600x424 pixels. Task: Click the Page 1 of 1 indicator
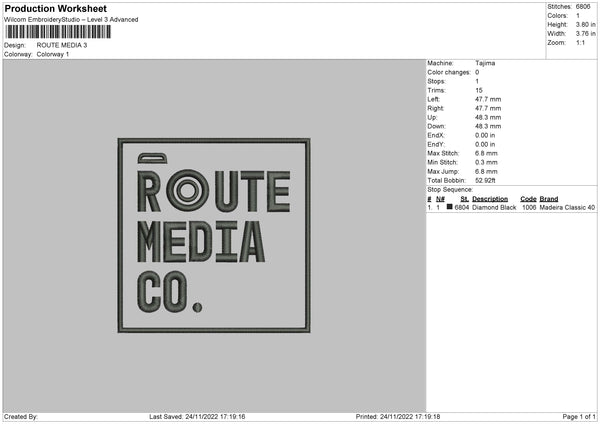point(579,417)
